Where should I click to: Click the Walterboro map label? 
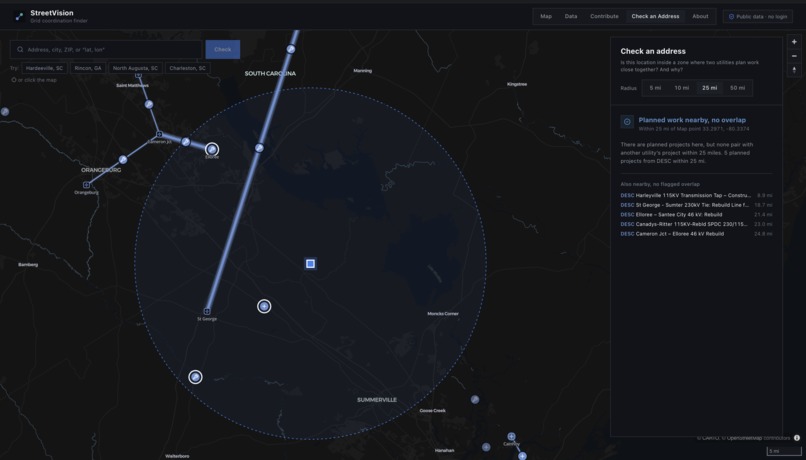177,456
